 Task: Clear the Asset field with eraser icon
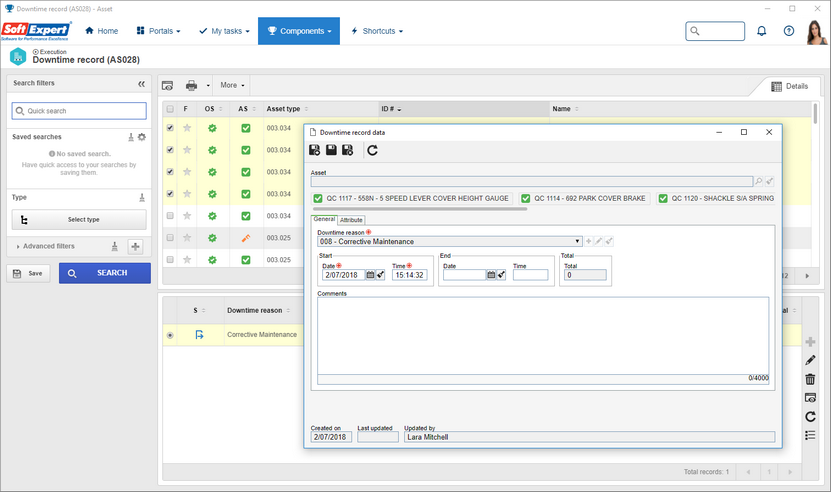770,181
